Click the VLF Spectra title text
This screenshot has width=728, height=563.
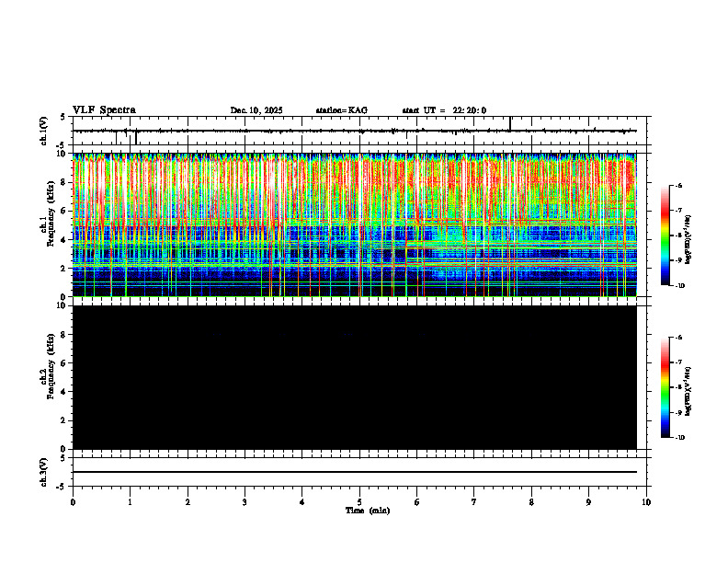click(104, 110)
